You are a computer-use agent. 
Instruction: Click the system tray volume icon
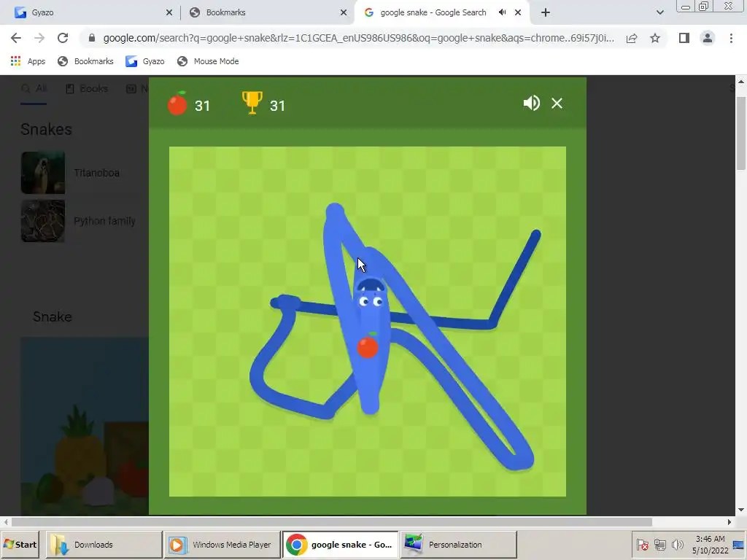[677, 544]
